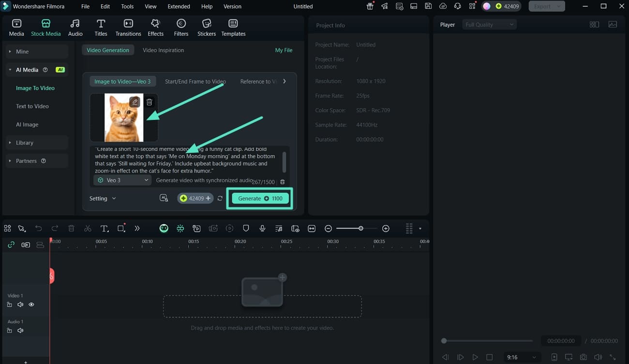Select the Text tool in timeline toolbar
This screenshot has height=364, width=629.
[x=104, y=228]
